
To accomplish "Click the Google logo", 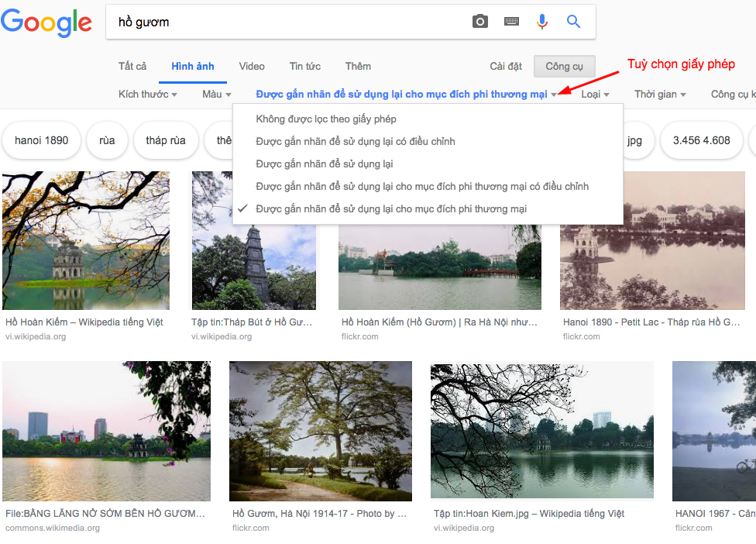I will tap(46, 22).
